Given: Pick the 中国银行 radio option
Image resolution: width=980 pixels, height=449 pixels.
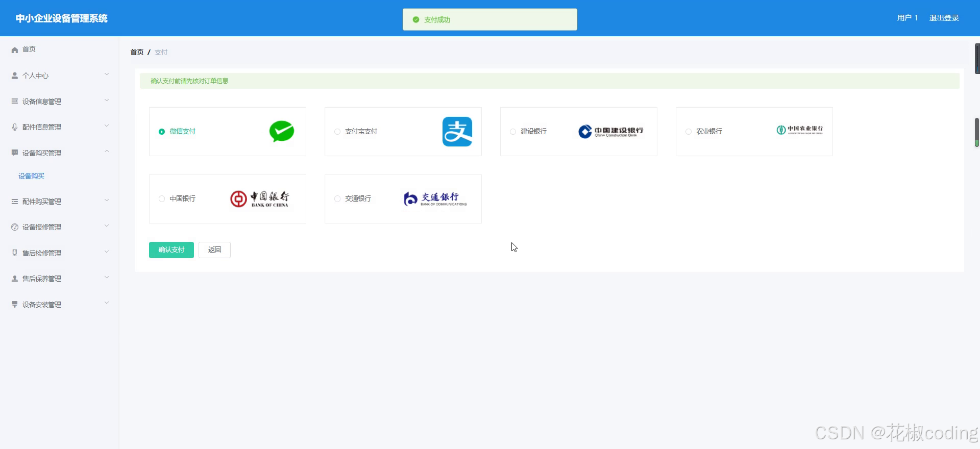Looking at the screenshot, I should click(162, 199).
